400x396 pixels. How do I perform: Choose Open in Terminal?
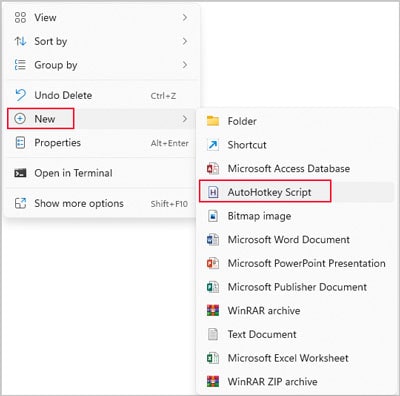coord(101,173)
